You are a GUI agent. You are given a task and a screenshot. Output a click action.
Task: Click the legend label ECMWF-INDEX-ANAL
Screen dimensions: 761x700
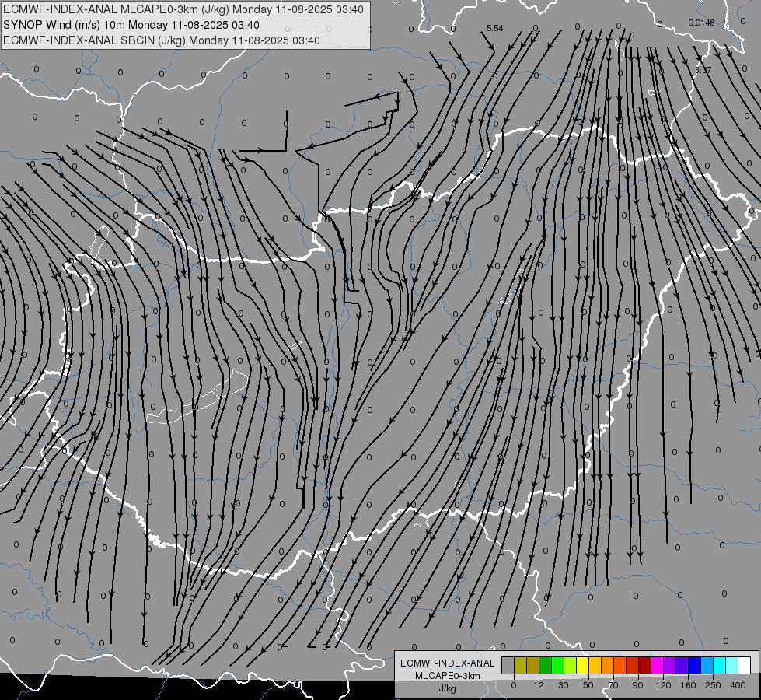pos(447,663)
